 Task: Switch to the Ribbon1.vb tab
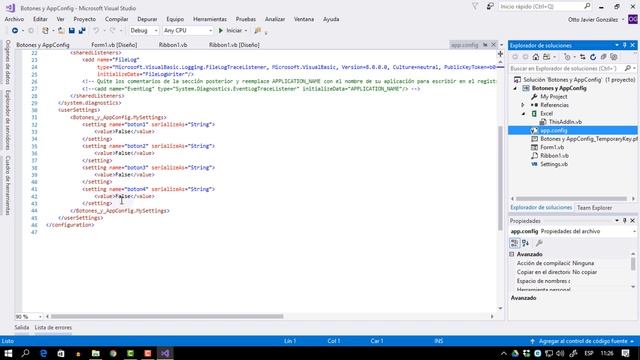(x=173, y=45)
